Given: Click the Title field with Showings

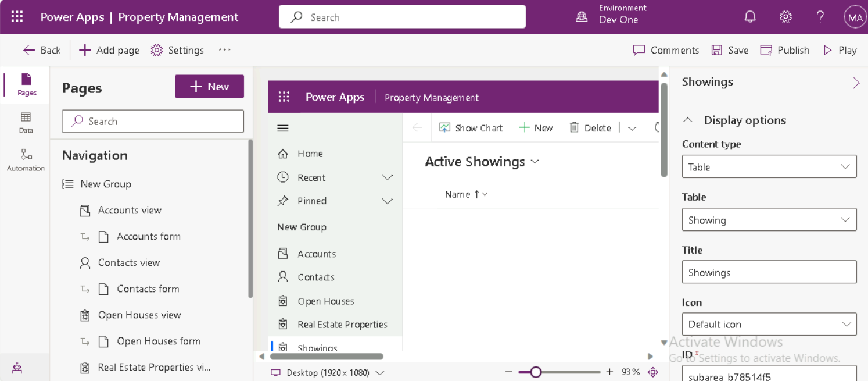Looking at the screenshot, I should click(769, 272).
